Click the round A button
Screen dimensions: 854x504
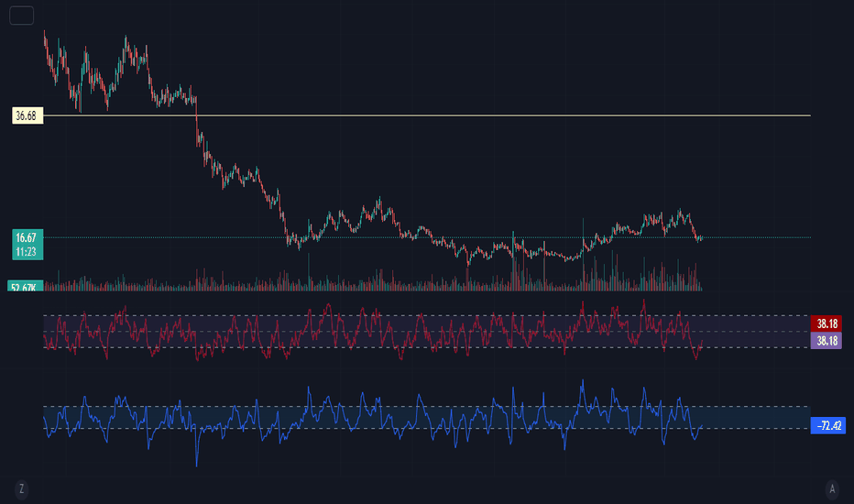click(832, 488)
